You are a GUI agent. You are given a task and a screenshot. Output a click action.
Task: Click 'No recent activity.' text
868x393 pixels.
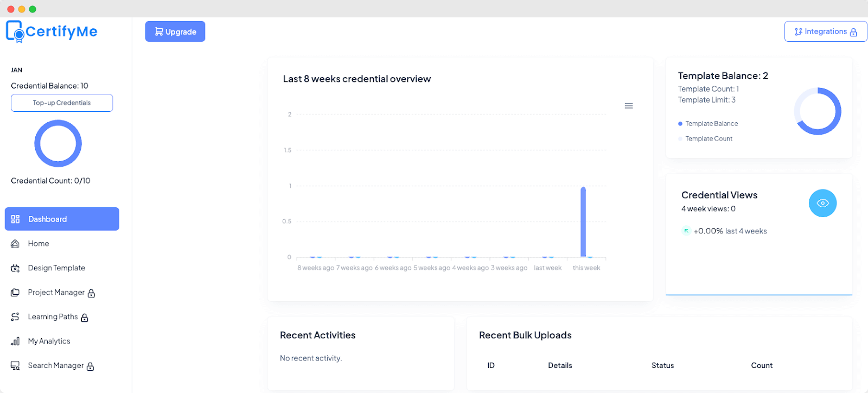(311, 358)
